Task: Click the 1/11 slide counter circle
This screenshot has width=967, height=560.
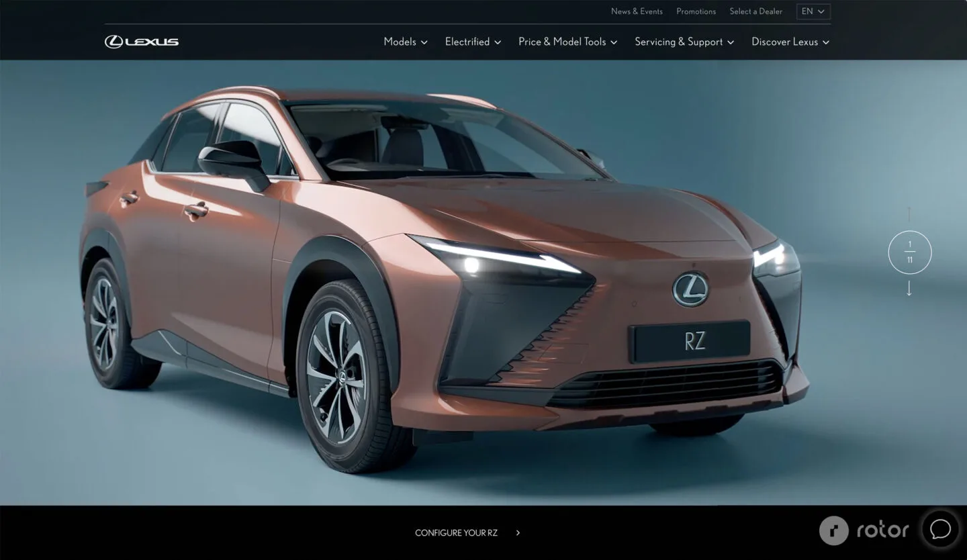Action: point(909,252)
